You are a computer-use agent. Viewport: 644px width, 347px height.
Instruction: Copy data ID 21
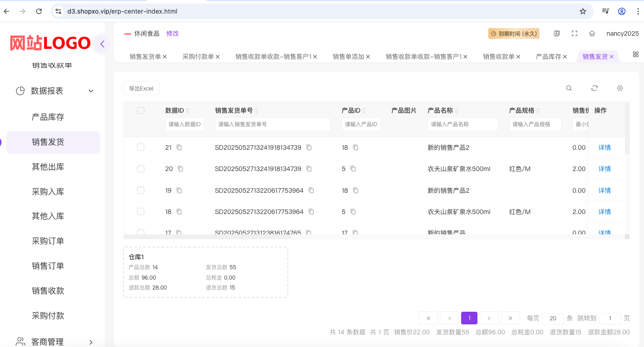click(179, 147)
